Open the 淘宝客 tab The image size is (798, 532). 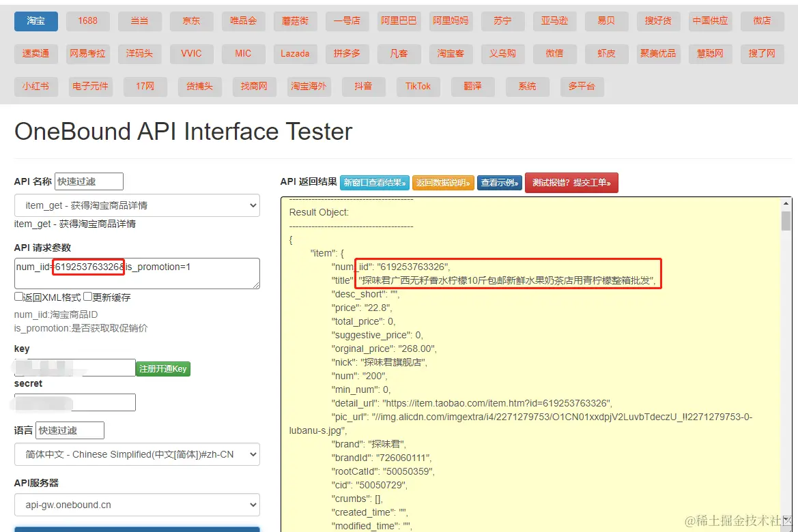(x=451, y=53)
